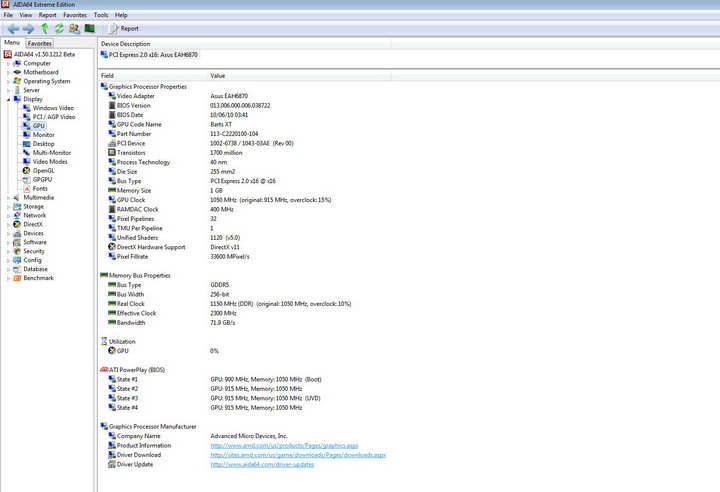Expand the DirectX tree node
Image resolution: width=720 pixels, height=492 pixels.
coord(8,225)
